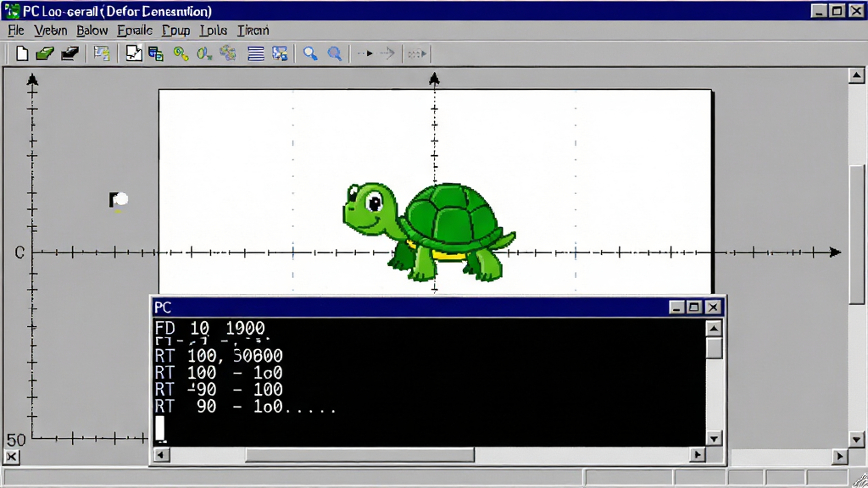This screenshot has height=488, width=868.
Task: Click the PC console's horizontal scrollbar right arrow
Action: coord(698,455)
